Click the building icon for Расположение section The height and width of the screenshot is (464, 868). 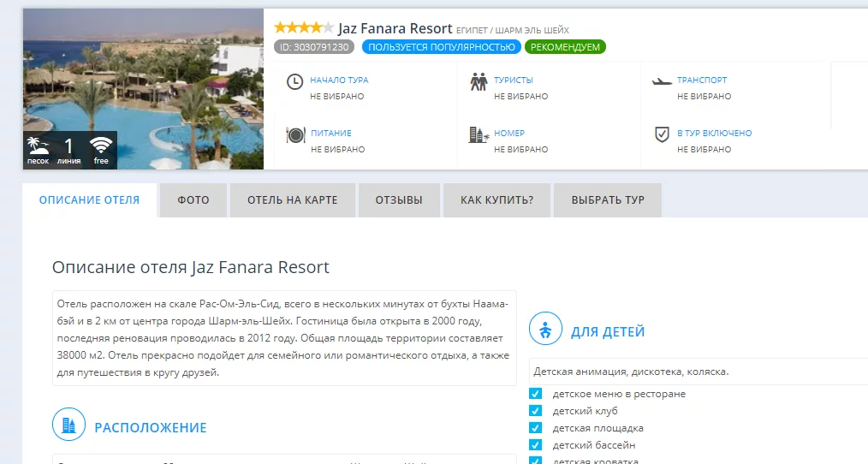click(68, 425)
